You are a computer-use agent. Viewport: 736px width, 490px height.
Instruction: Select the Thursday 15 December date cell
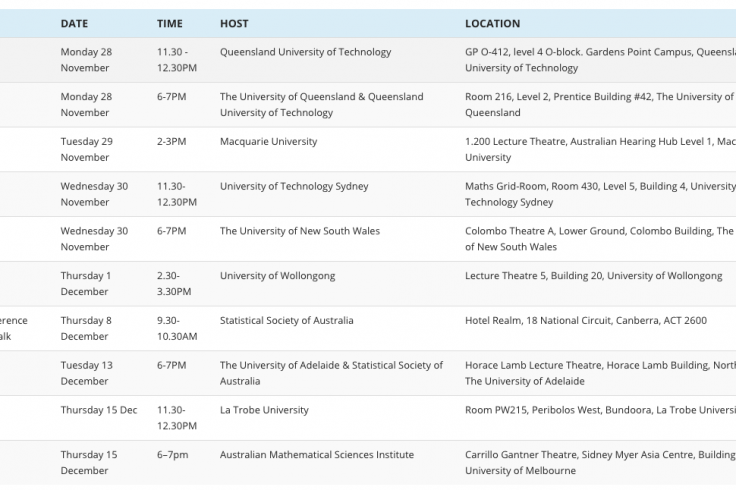click(x=89, y=462)
